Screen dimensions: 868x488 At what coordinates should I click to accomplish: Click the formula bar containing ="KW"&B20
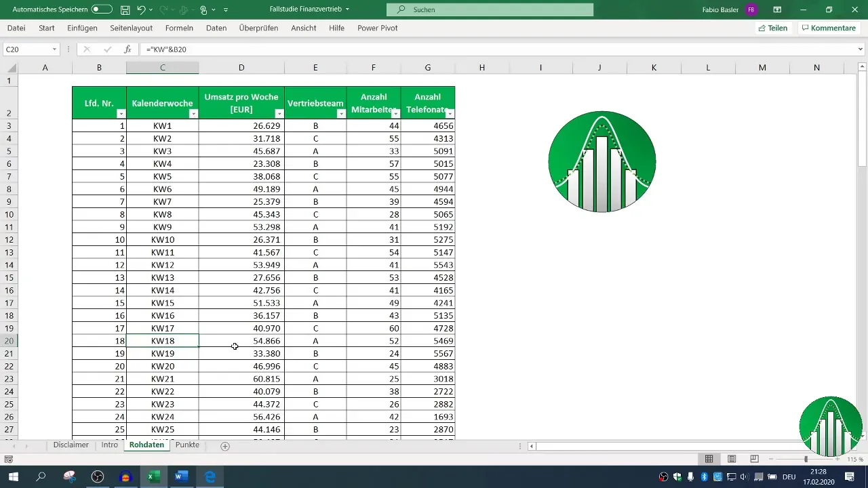pyautogui.click(x=498, y=49)
